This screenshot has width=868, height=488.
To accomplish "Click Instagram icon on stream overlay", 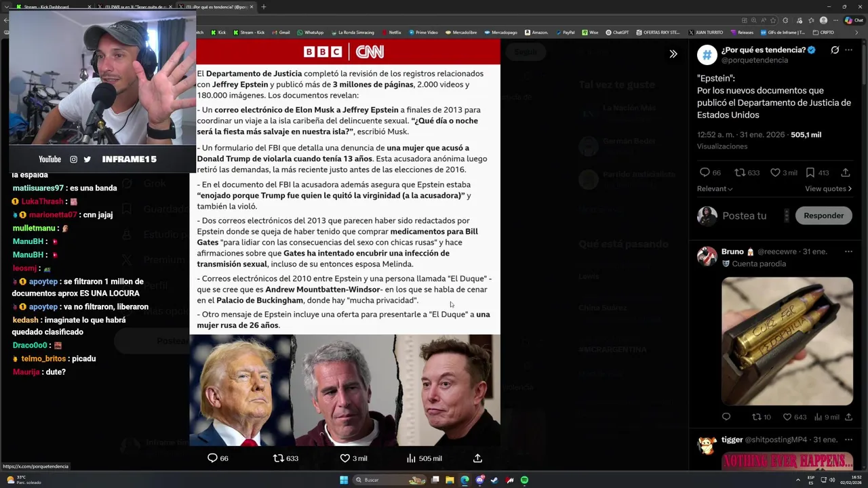I will click(73, 159).
